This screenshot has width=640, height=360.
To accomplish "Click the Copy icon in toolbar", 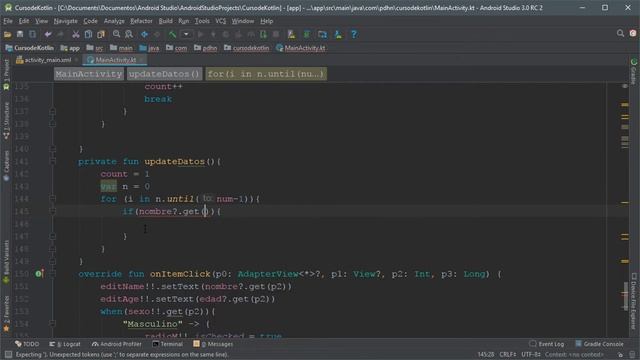I will 88,34.
